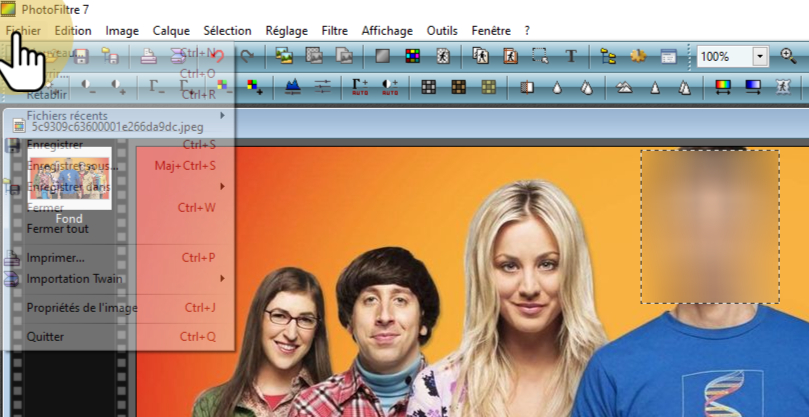Open the Sélection menu
The width and height of the screenshot is (809, 417).
point(227,30)
